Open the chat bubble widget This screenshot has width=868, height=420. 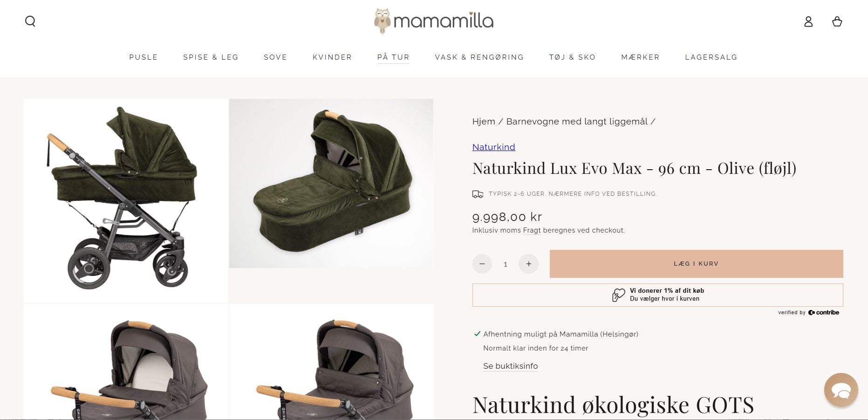[x=841, y=390]
